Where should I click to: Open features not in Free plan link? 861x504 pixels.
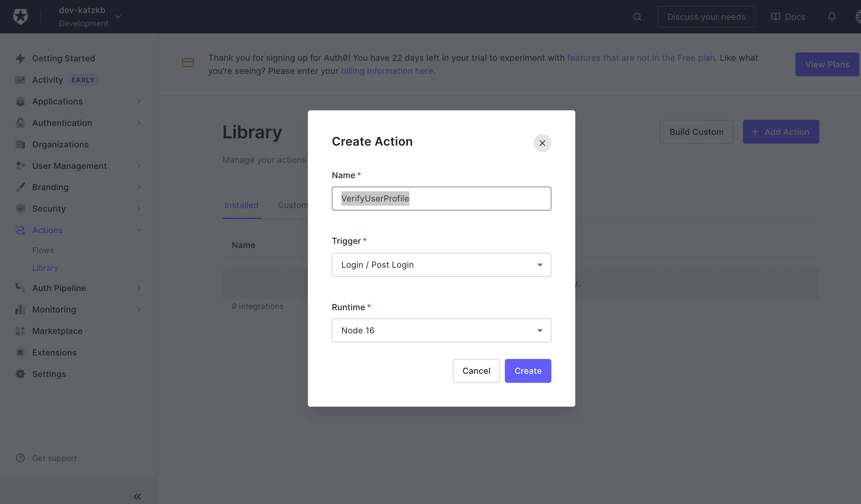coord(641,58)
